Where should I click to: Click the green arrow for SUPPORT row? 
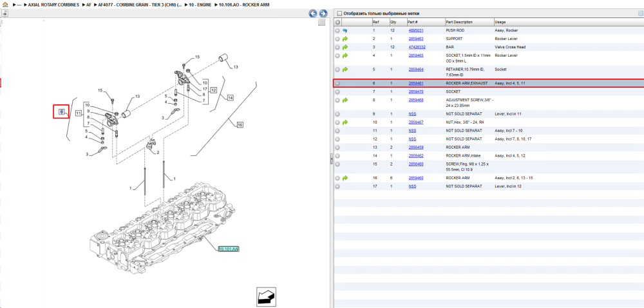click(x=345, y=39)
